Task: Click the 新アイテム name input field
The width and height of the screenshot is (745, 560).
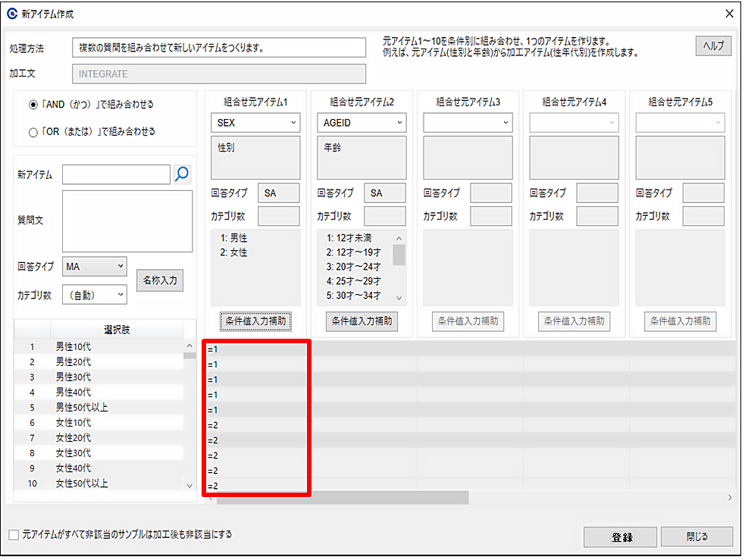Action: click(x=116, y=175)
